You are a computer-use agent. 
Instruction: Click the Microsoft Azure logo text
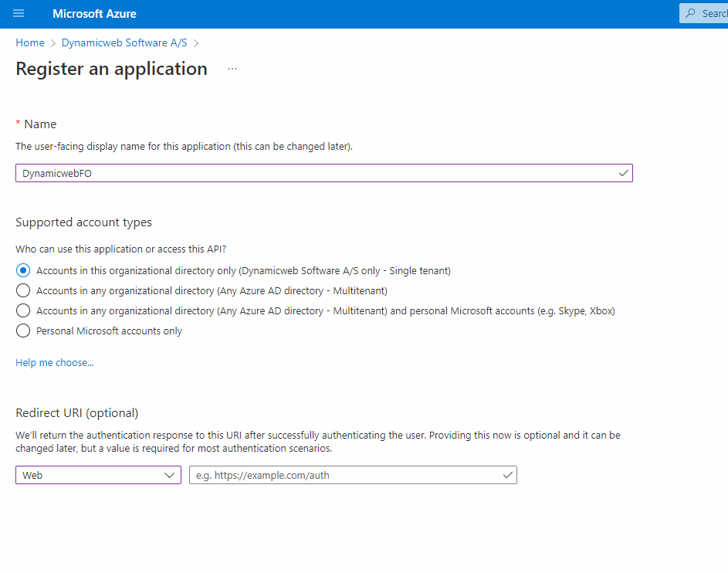point(94,13)
